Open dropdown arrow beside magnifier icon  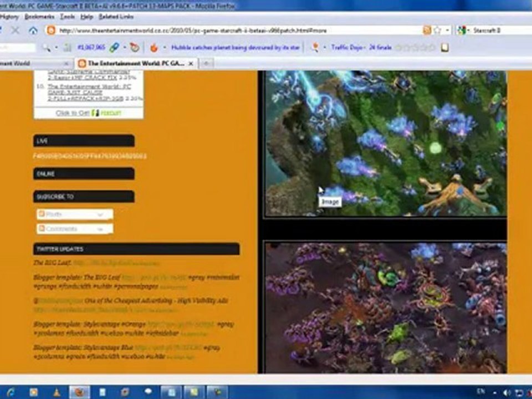coord(56,48)
